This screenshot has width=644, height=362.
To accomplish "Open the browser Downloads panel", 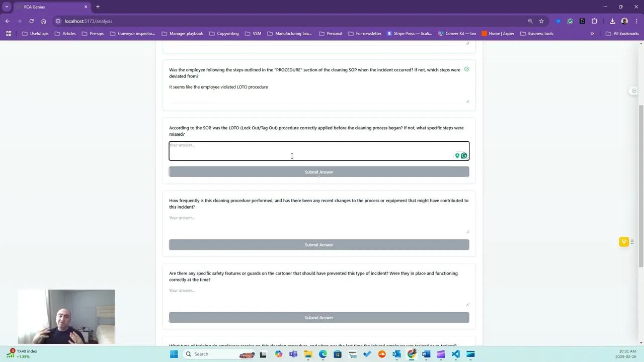I will [612, 21].
